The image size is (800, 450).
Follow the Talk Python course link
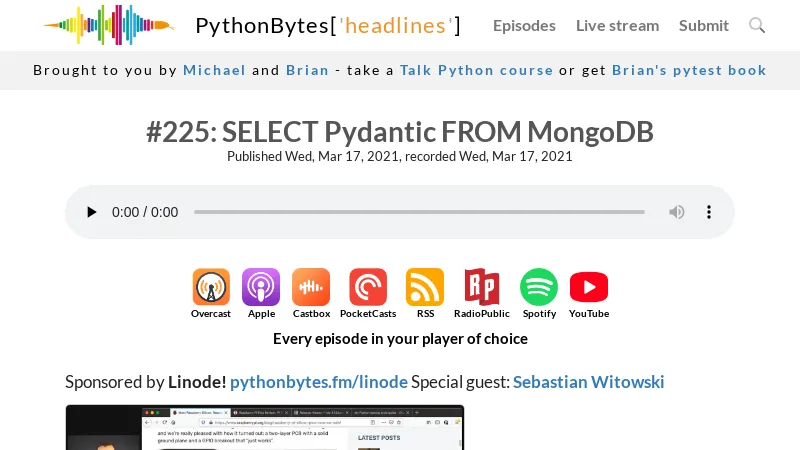coord(477,70)
